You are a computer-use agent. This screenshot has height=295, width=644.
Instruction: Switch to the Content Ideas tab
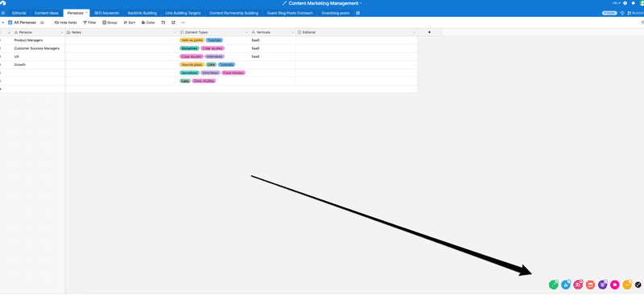[47, 13]
